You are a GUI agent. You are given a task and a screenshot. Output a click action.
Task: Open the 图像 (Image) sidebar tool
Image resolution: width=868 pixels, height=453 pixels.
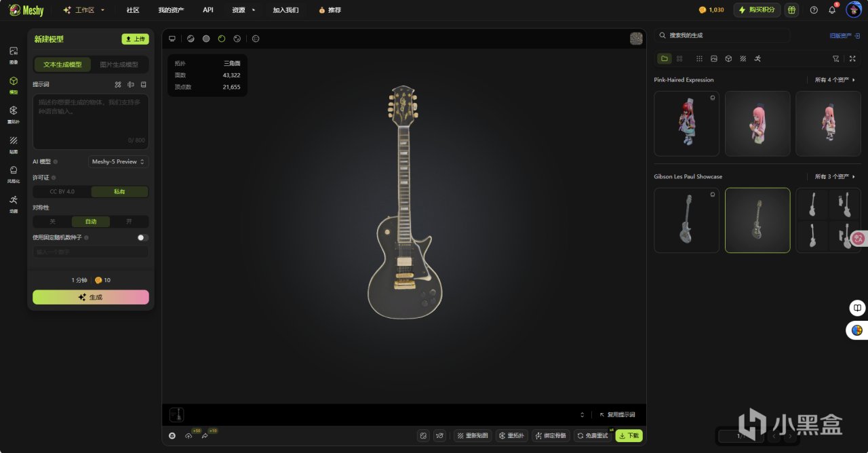tap(14, 55)
